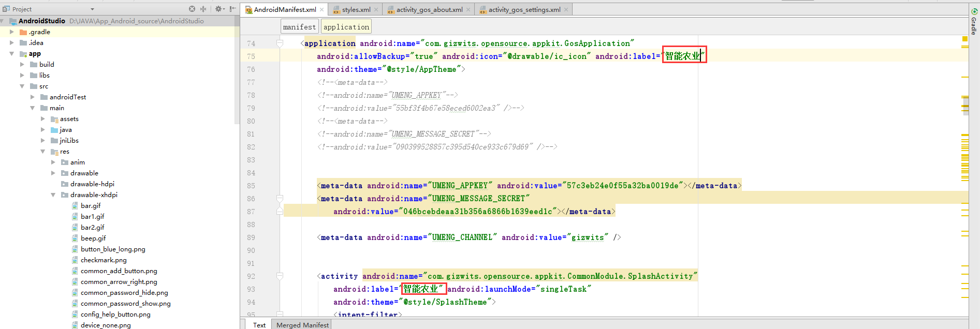Expand the .idea folder
This screenshot has width=980, height=329.
click(12, 43)
